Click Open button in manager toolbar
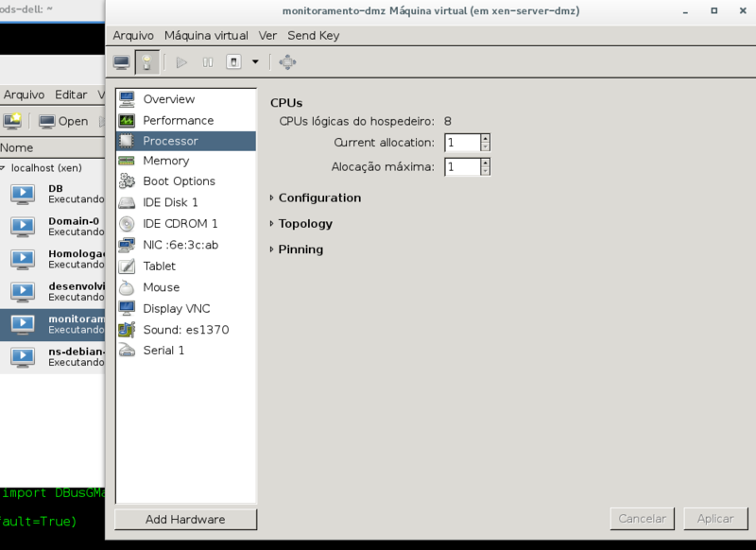756x550 pixels. (x=63, y=122)
